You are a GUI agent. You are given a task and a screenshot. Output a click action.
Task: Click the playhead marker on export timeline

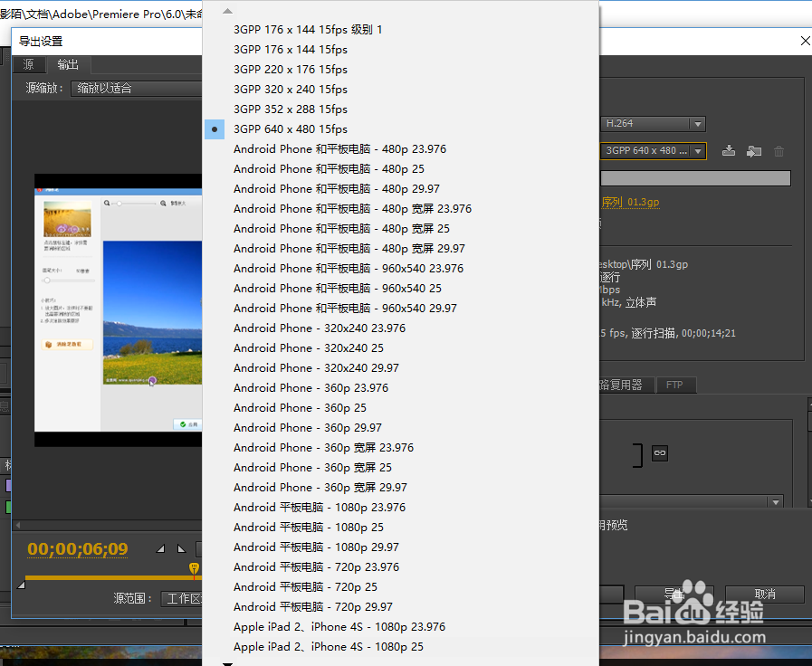coord(195,568)
